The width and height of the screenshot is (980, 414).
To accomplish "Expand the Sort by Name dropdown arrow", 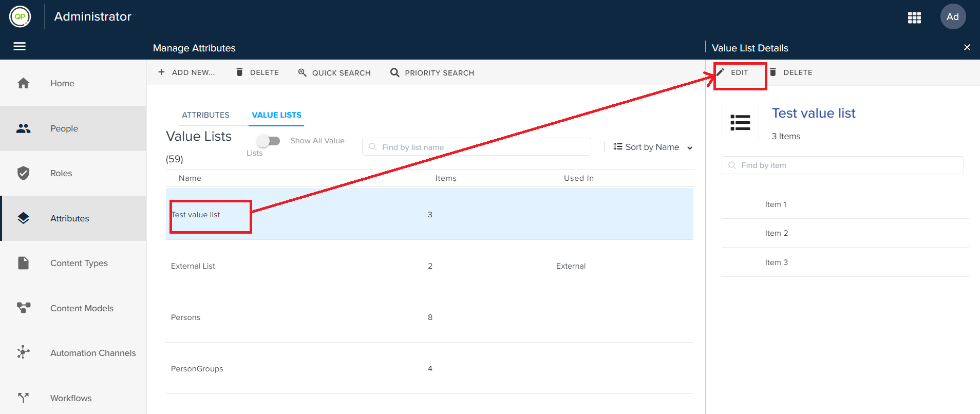I will pos(690,148).
